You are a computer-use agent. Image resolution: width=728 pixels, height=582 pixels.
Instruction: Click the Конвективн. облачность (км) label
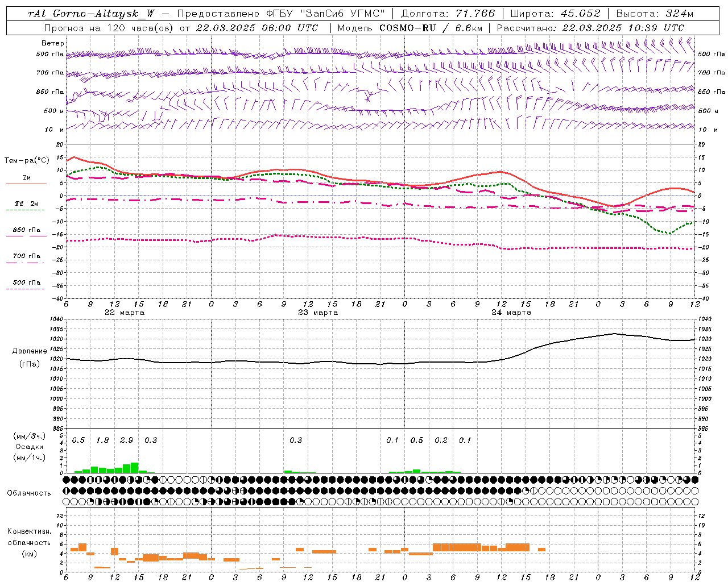[x=30, y=542]
